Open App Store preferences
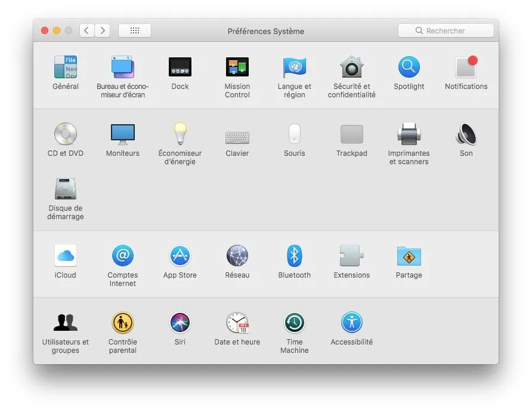Image resolution: width=532 pixels, height=412 pixels. 180,256
